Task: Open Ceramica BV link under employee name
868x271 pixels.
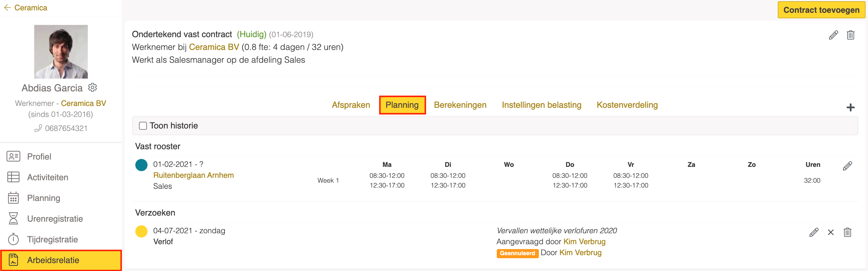Action: pos(84,103)
